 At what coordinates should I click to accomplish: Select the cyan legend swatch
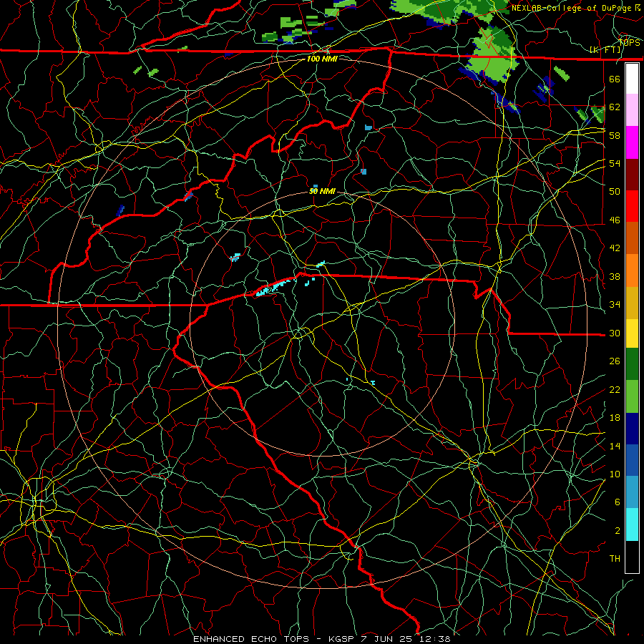[x=632, y=525]
